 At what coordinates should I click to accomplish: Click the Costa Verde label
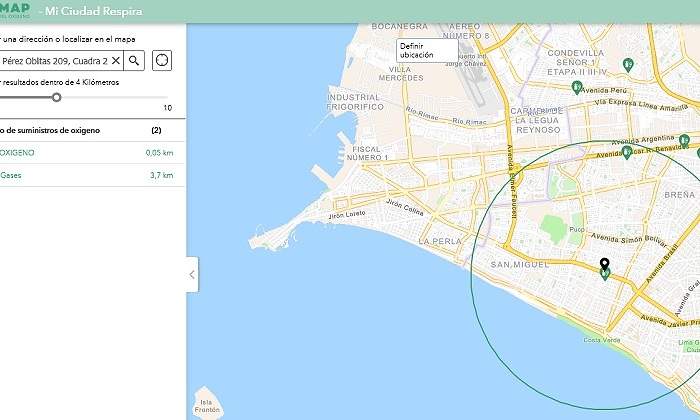click(x=601, y=340)
